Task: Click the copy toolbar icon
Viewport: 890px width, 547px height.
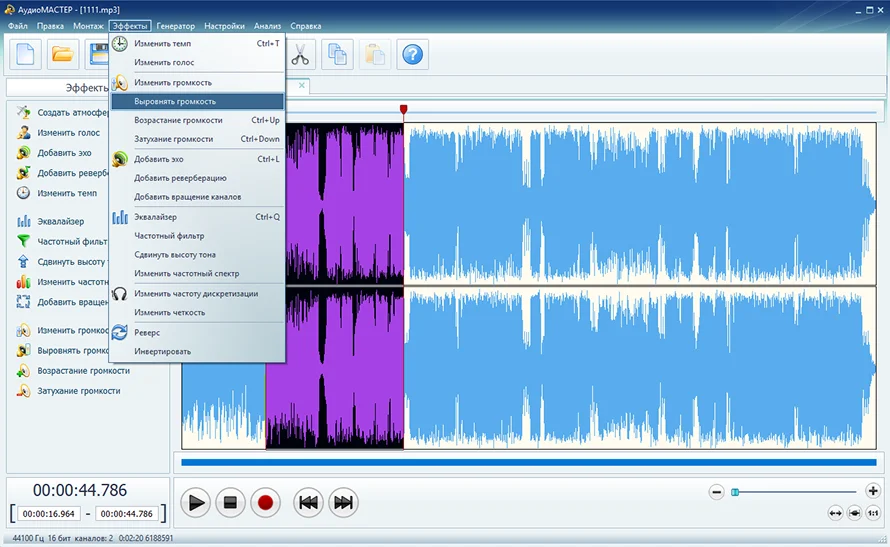Action: click(x=337, y=54)
